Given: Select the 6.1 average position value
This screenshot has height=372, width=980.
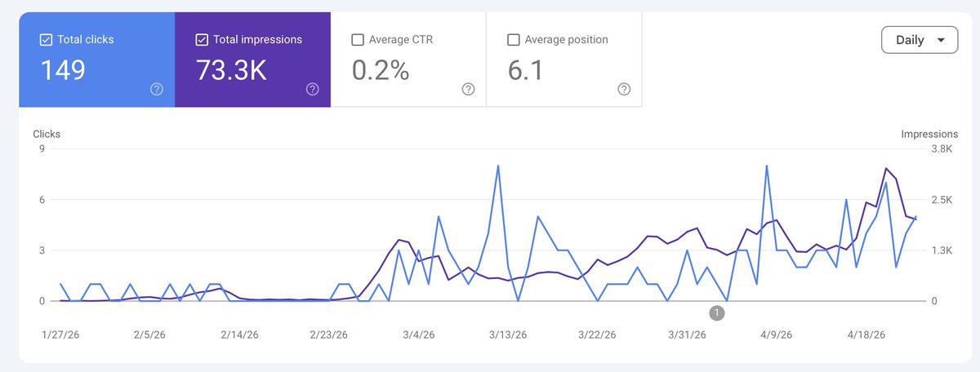Looking at the screenshot, I should pos(526,70).
